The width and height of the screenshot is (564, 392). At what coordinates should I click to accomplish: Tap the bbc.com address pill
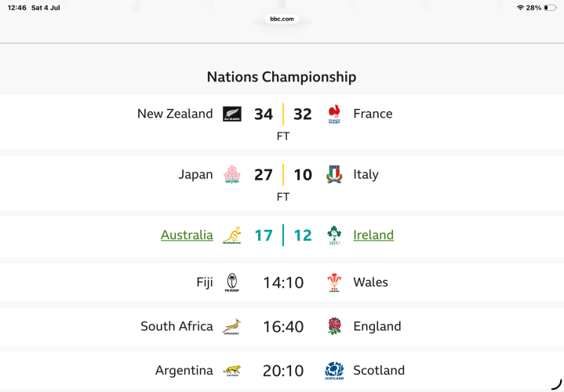282,19
